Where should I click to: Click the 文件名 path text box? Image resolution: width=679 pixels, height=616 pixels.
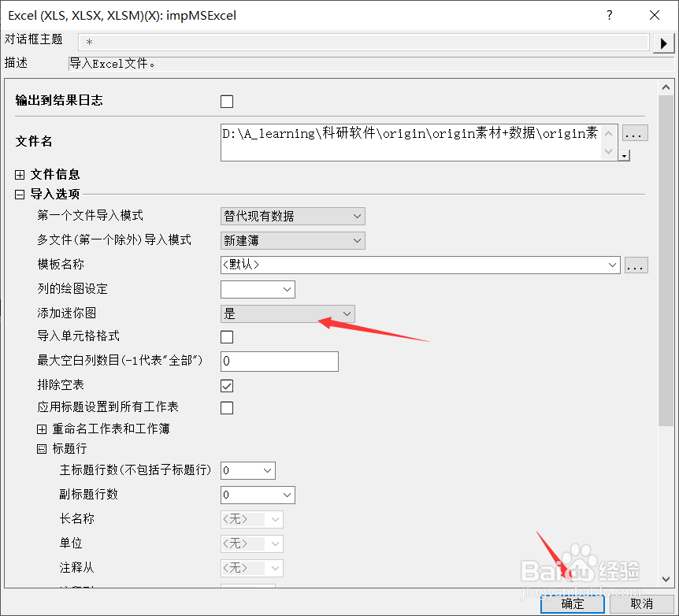coord(419,142)
